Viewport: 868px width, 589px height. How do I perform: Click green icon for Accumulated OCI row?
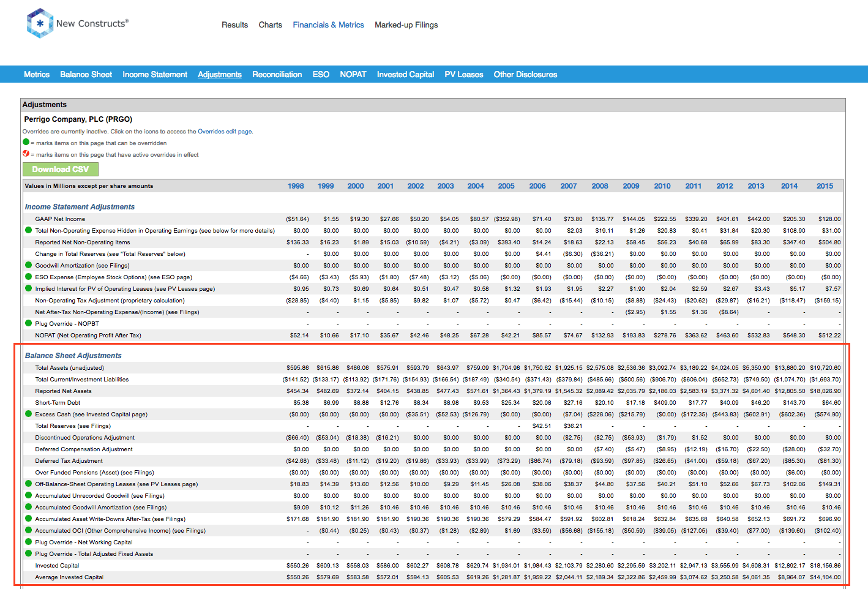[28, 530]
